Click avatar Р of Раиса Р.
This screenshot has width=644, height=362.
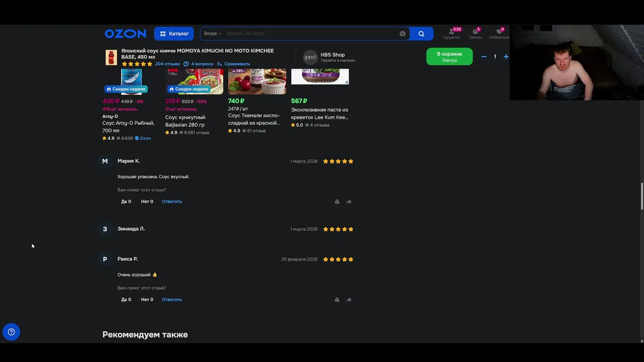tap(105, 259)
